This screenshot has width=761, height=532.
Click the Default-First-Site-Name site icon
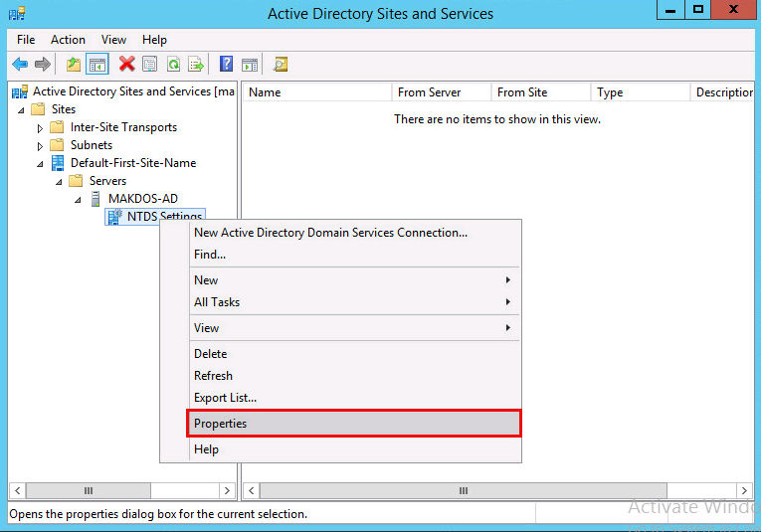click(x=58, y=163)
